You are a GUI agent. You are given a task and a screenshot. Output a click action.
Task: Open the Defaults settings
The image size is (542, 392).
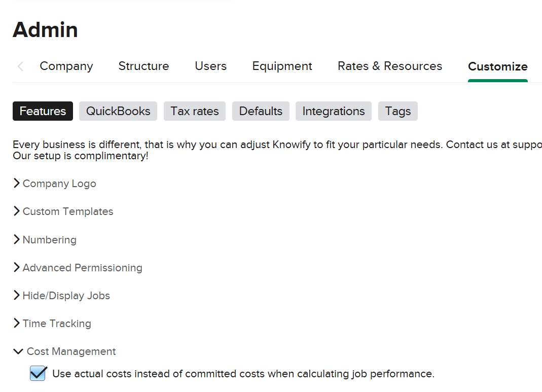coord(261,111)
